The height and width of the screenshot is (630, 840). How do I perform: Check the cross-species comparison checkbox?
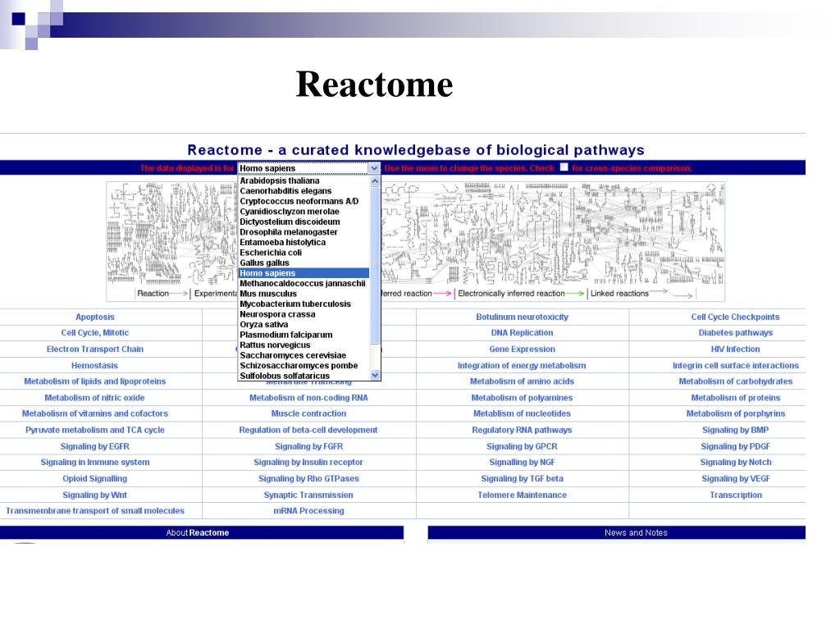[x=564, y=167]
